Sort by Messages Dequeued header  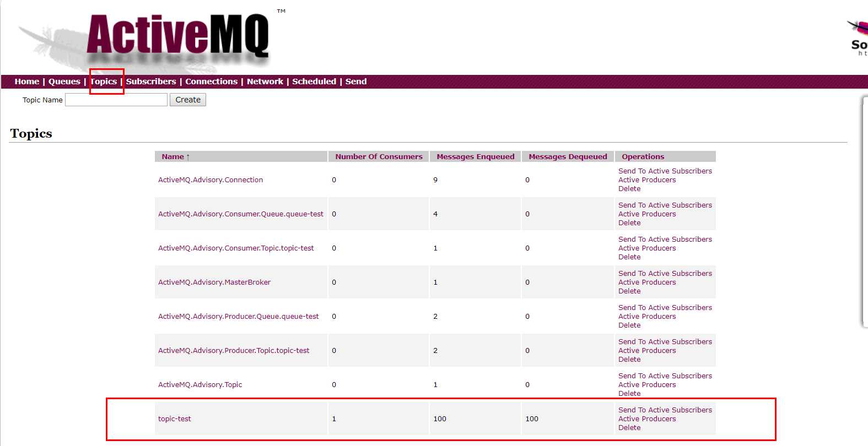568,156
